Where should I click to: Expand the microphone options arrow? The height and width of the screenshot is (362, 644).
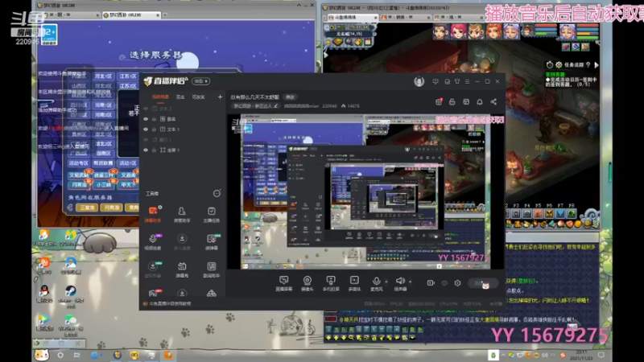pyautogui.click(x=386, y=282)
